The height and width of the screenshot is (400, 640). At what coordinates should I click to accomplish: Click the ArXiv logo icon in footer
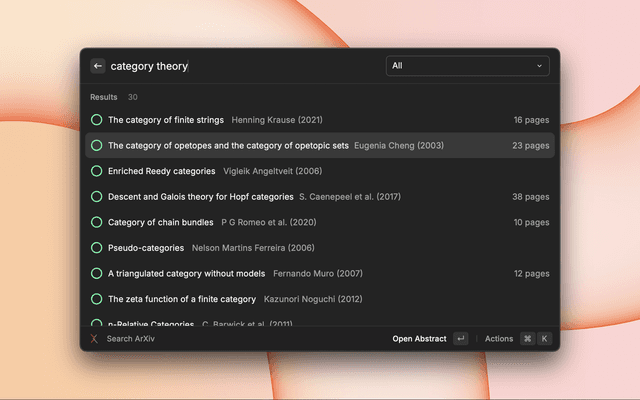click(94, 339)
